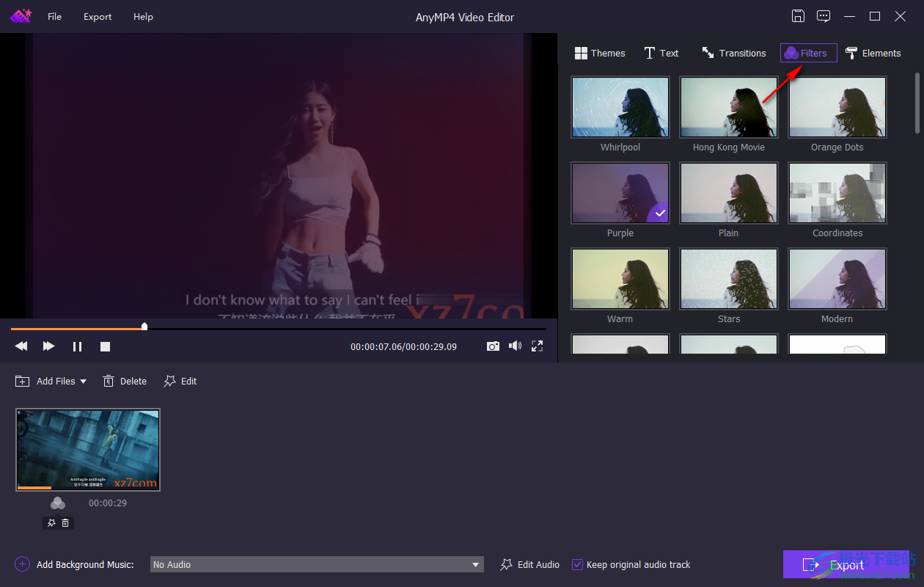
Task: Click the Export button
Action: 846,564
